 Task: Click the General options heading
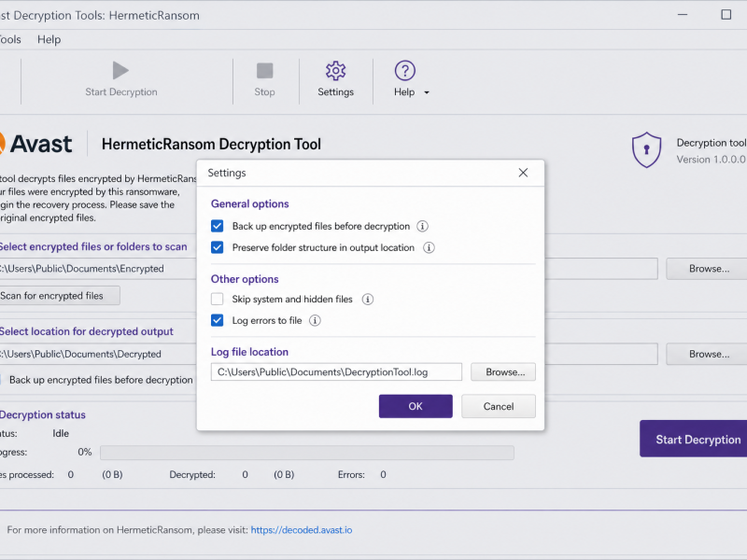[x=249, y=203]
